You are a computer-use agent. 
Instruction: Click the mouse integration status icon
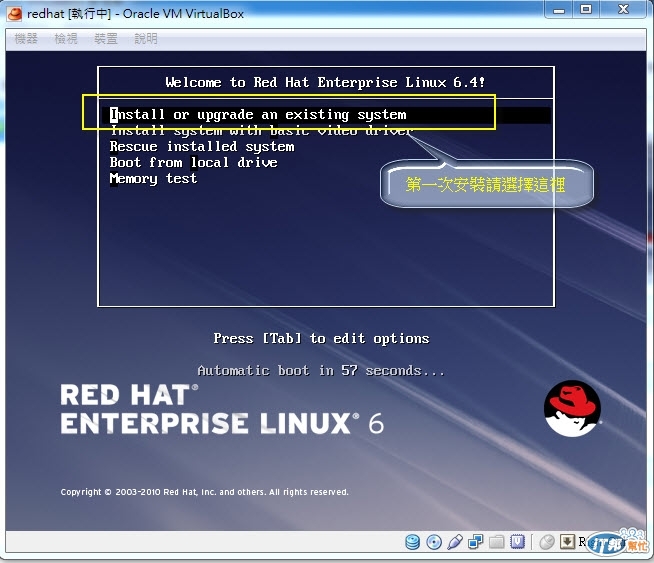coord(547,542)
